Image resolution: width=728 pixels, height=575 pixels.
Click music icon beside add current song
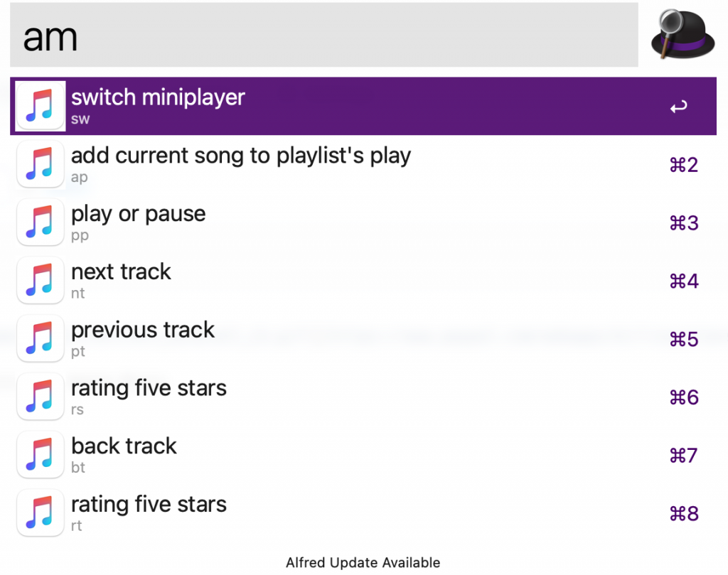coord(41,164)
